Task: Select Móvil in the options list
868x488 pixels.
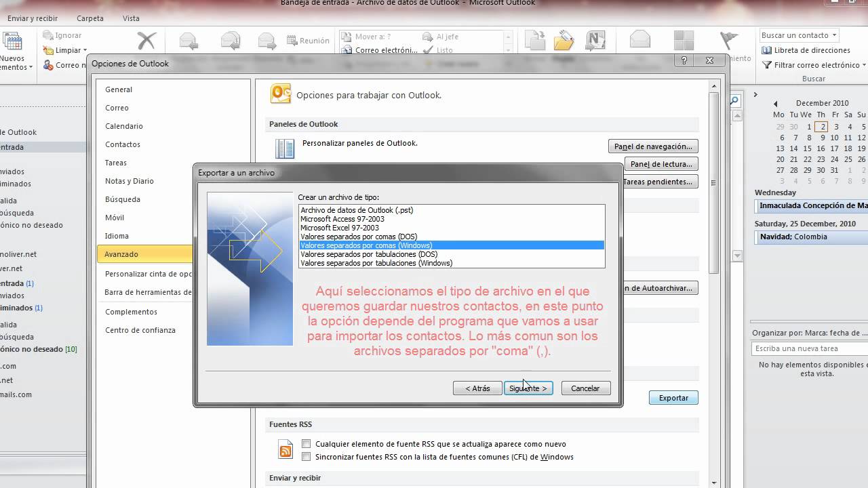Action: coord(144,218)
